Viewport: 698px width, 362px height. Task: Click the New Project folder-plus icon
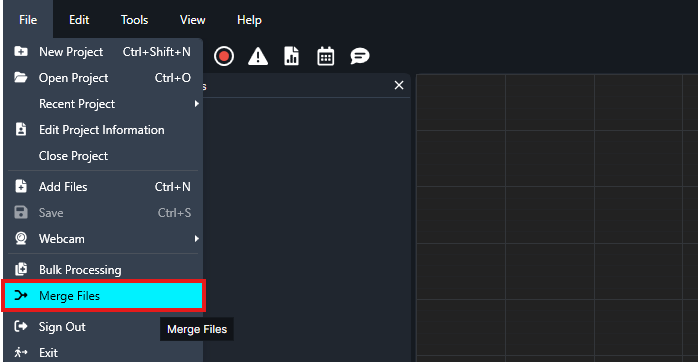pyautogui.click(x=20, y=51)
